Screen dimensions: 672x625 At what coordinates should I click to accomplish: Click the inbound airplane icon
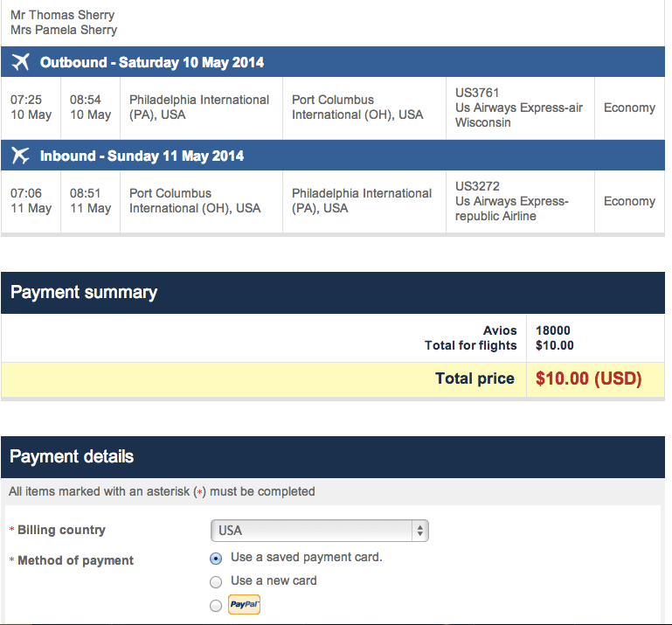(x=20, y=156)
